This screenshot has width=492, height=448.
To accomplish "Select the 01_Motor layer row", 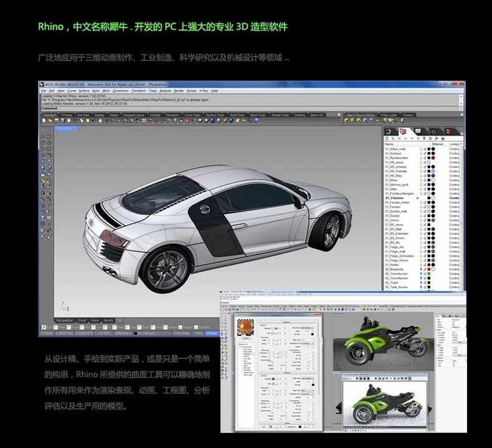I will pyautogui.click(x=422, y=180).
